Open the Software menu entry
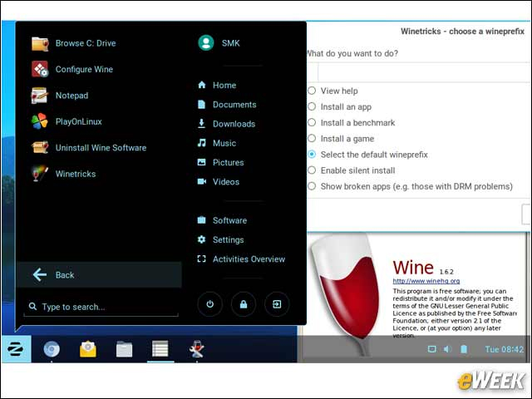The width and height of the screenshot is (532, 399). click(x=229, y=220)
